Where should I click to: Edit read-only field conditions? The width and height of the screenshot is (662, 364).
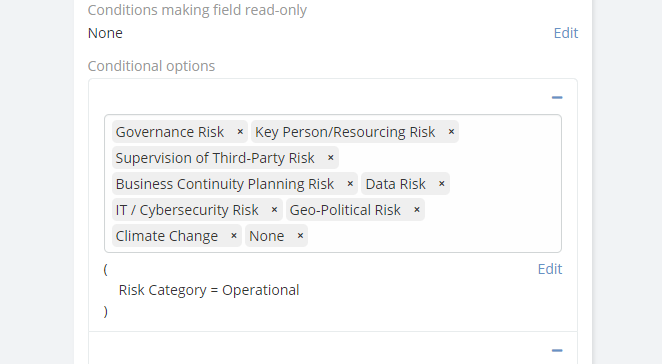click(x=566, y=33)
